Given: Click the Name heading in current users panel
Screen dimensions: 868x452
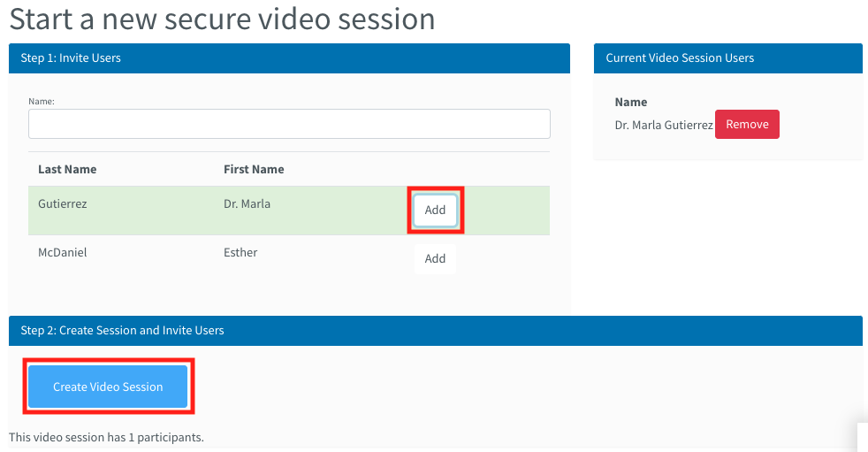Looking at the screenshot, I should pos(630,103).
